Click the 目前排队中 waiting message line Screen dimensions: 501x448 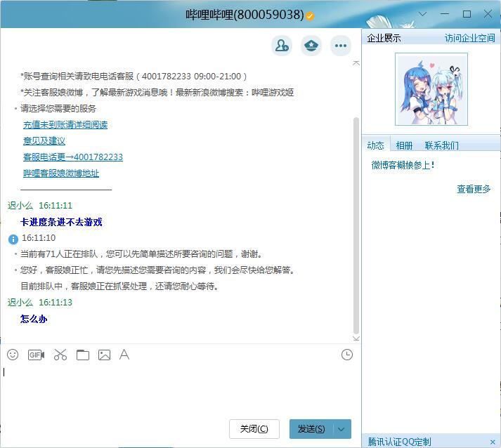[120, 286]
